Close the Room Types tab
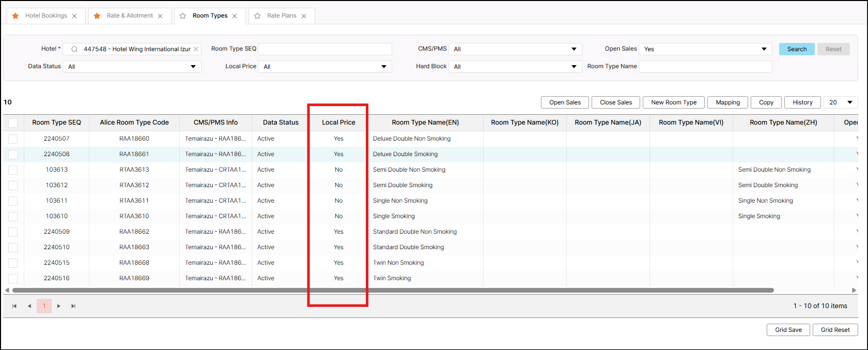Image resolution: width=868 pixels, height=350 pixels. click(235, 16)
